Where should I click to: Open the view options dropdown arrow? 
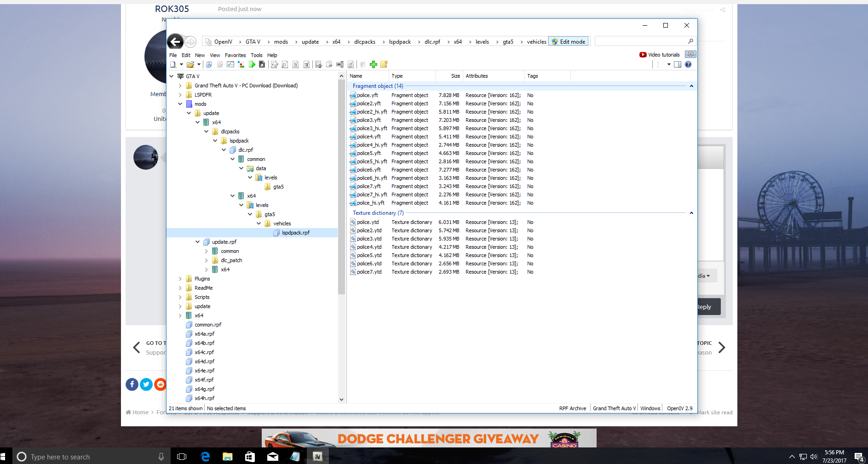(669, 64)
